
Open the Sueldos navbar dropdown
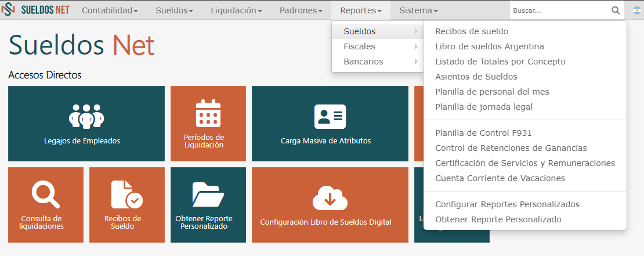point(174,10)
